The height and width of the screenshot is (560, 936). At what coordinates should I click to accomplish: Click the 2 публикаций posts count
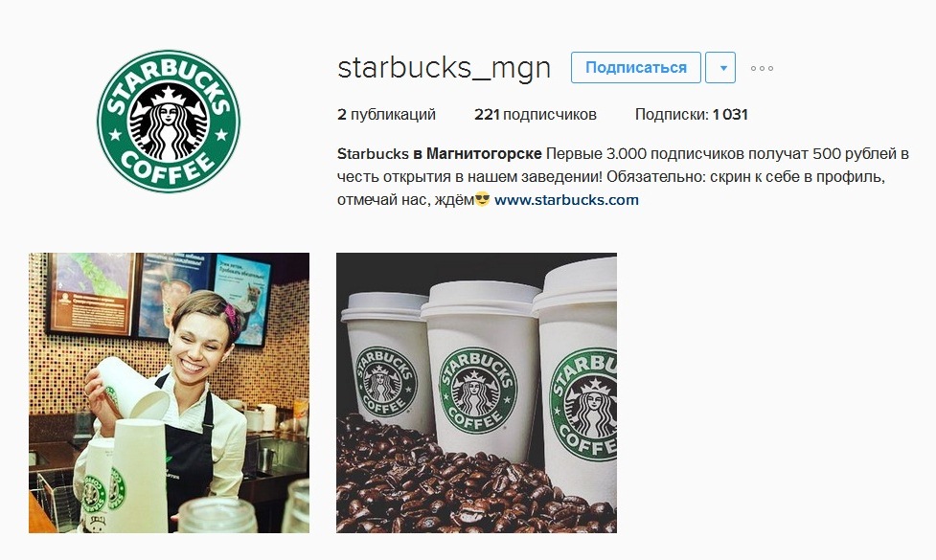(x=386, y=115)
